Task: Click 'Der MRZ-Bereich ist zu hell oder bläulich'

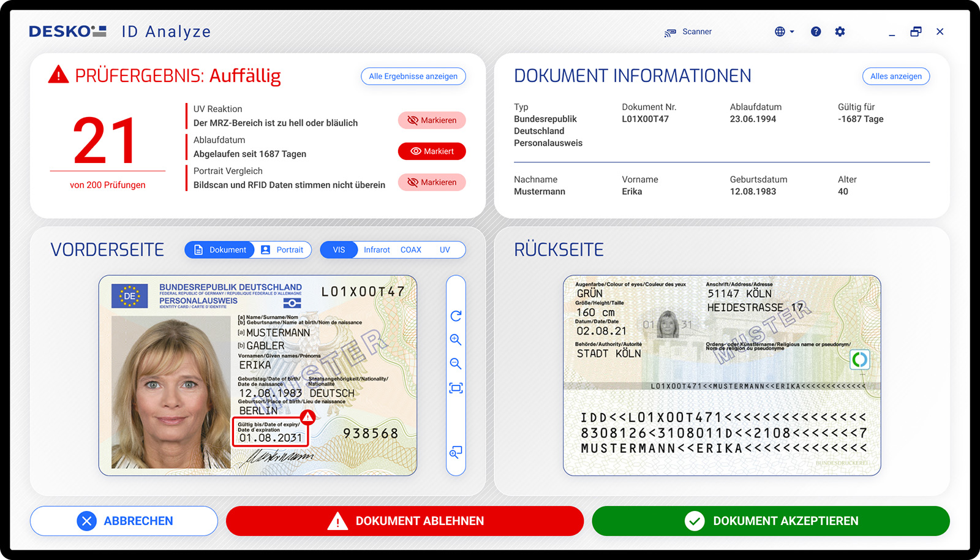Action: (276, 123)
